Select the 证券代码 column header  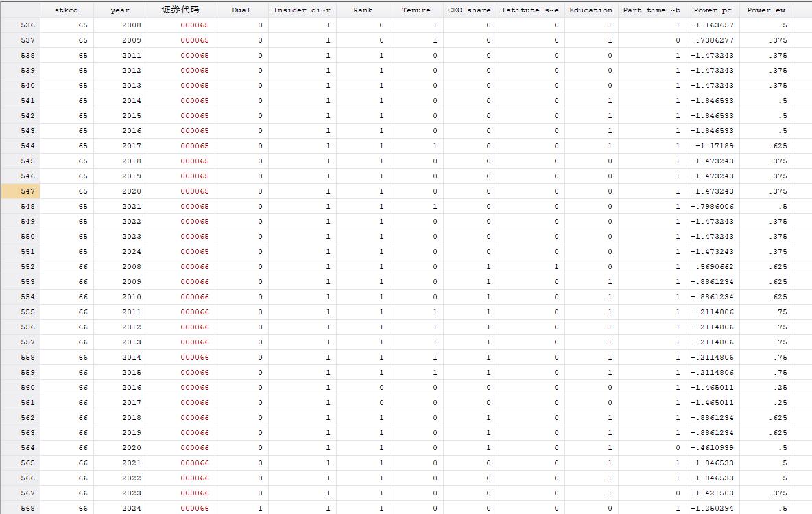click(181, 10)
